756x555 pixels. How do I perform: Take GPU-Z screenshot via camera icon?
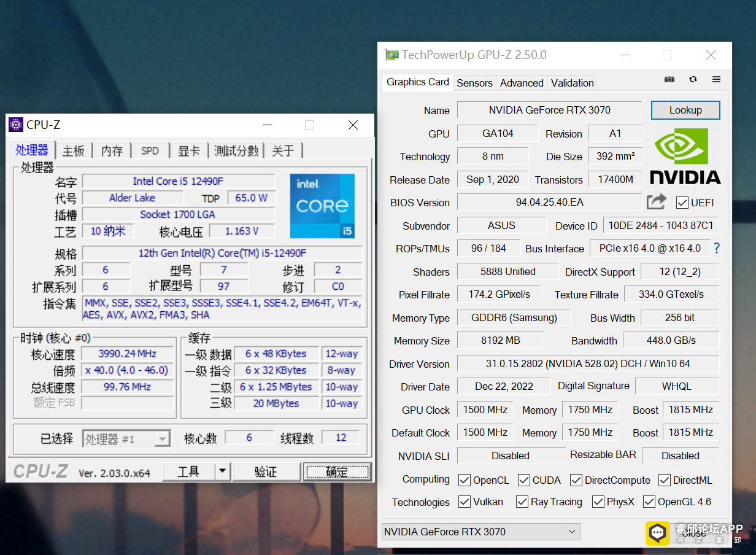[669, 80]
